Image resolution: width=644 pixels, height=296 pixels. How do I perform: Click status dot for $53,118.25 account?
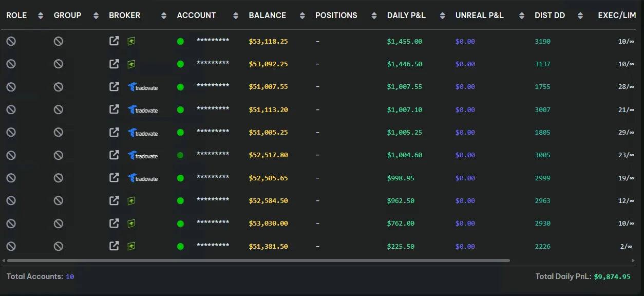tap(180, 42)
